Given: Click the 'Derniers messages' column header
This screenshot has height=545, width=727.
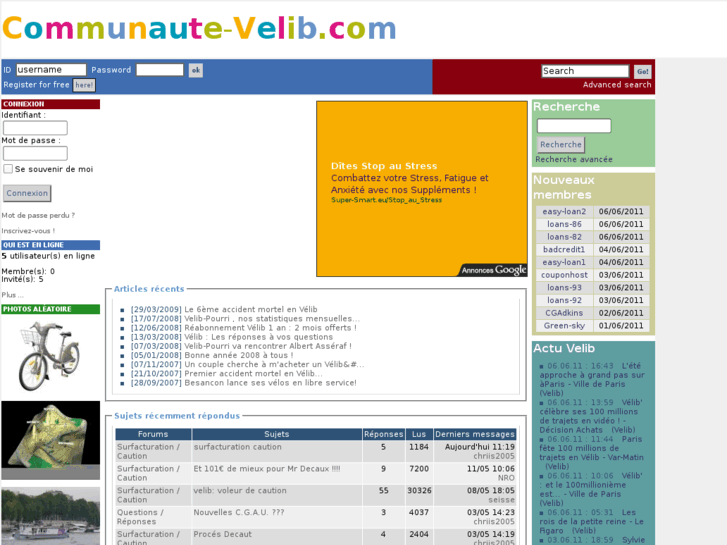Looking at the screenshot, I should (475, 434).
